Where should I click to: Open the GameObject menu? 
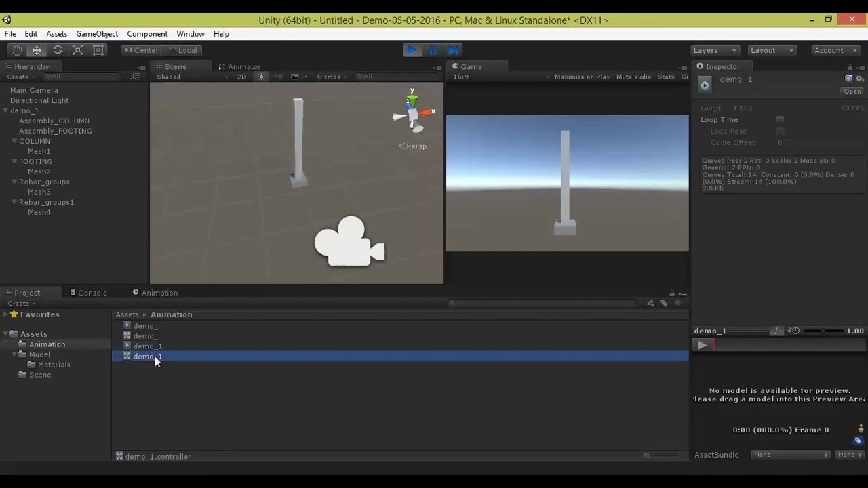(x=97, y=34)
